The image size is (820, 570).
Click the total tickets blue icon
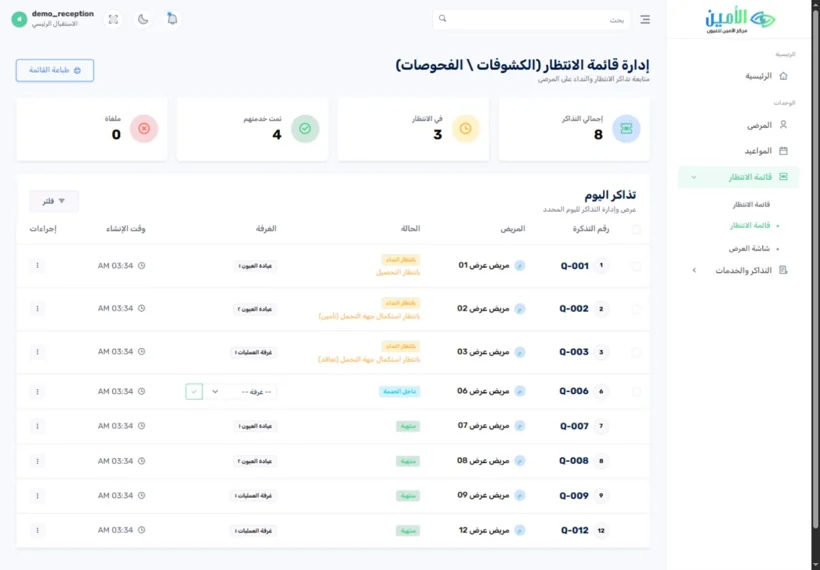coord(626,129)
